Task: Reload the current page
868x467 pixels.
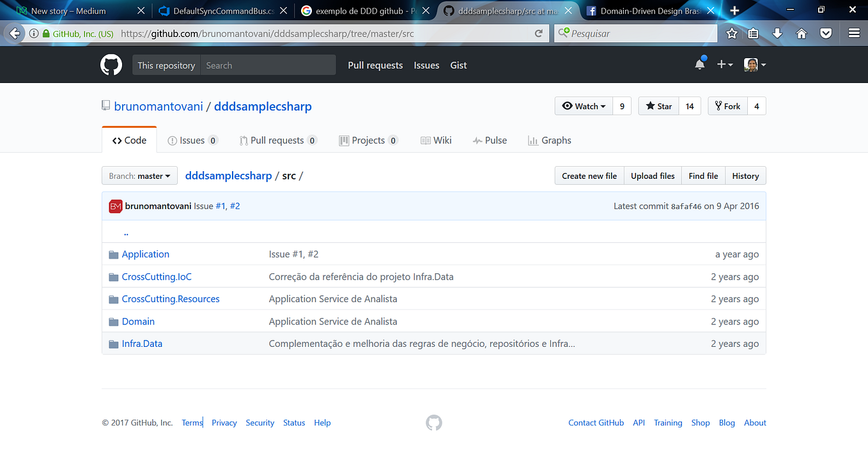Action: (538, 33)
